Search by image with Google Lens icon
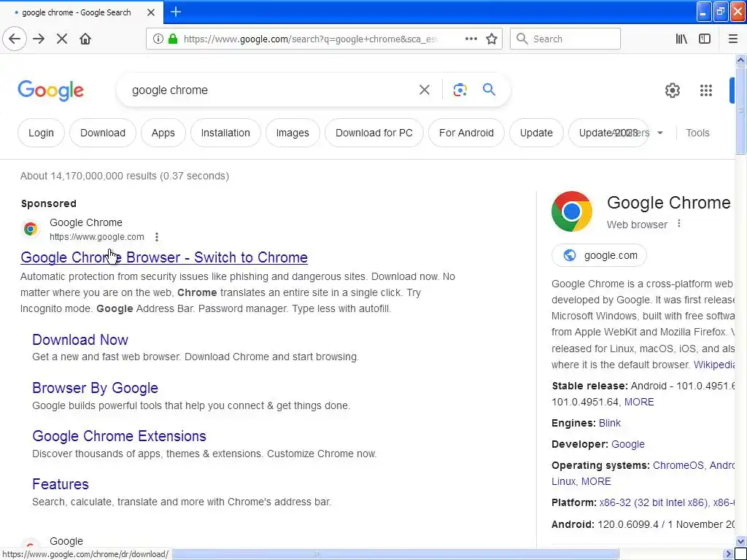747x560 pixels. point(460,90)
